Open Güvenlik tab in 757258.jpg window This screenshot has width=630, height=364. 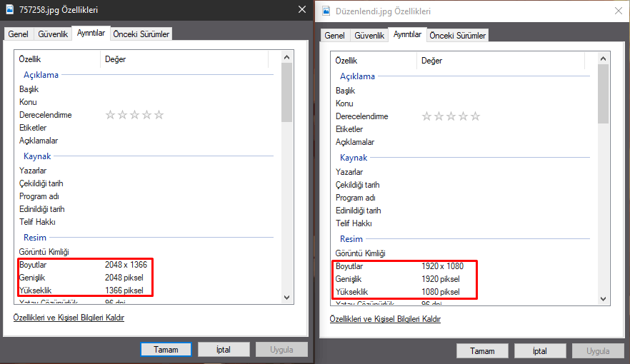(x=53, y=34)
